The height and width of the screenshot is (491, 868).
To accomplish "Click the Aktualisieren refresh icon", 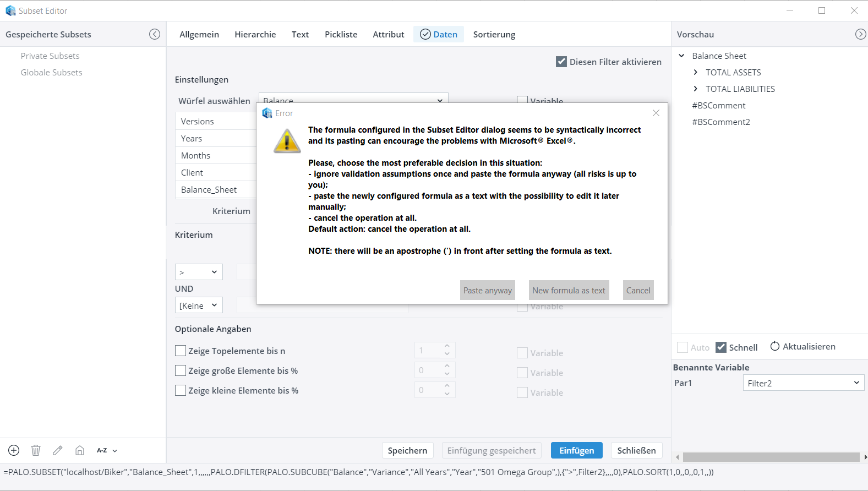I will pos(775,346).
